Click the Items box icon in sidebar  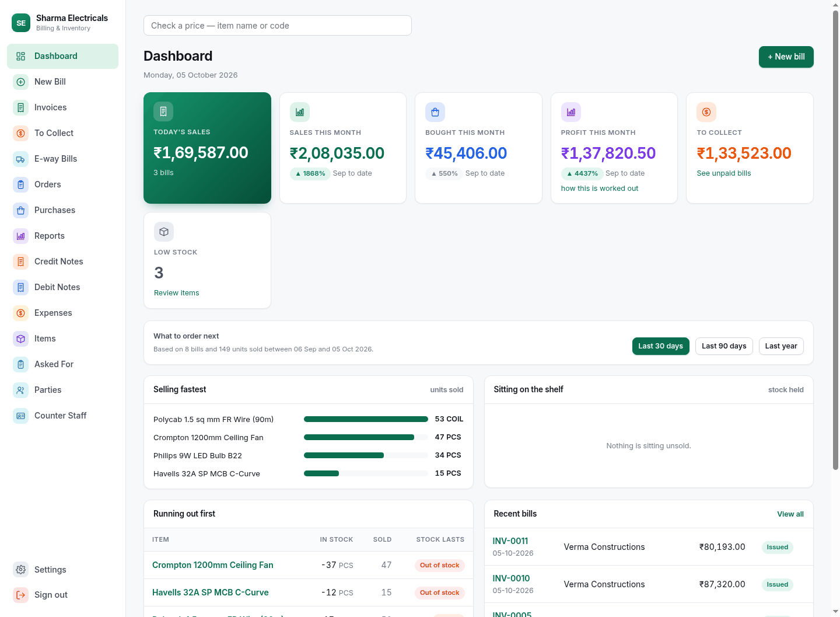pos(21,339)
